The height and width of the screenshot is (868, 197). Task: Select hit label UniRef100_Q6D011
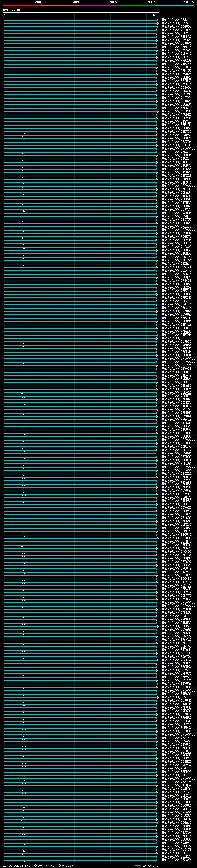[176, 392]
